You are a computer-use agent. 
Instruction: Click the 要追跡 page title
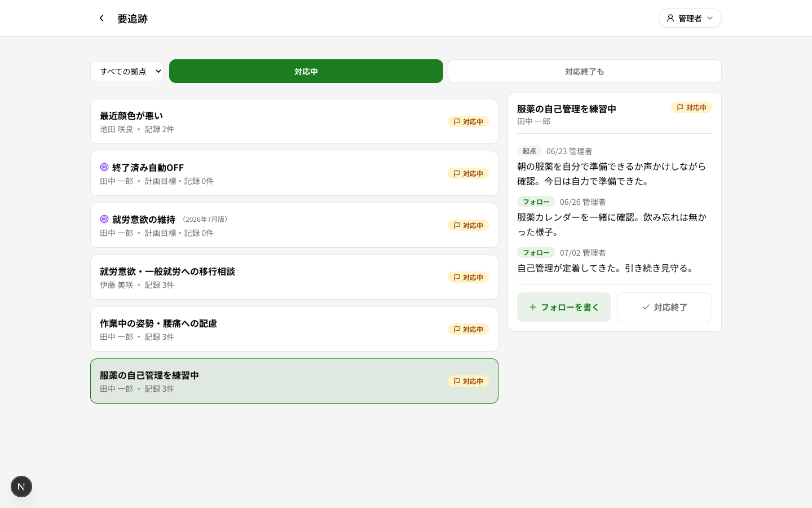pyautogui.click(x=133, y=19)
